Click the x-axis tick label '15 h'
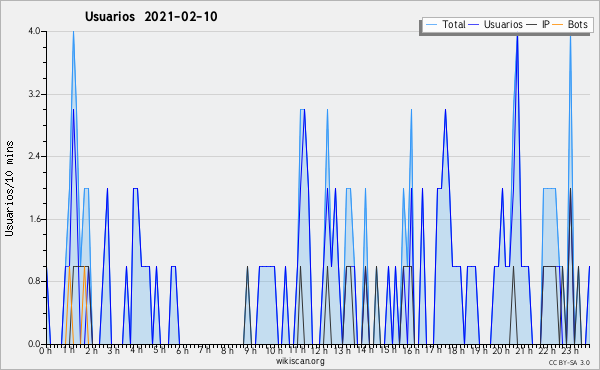 coord(388,350)
